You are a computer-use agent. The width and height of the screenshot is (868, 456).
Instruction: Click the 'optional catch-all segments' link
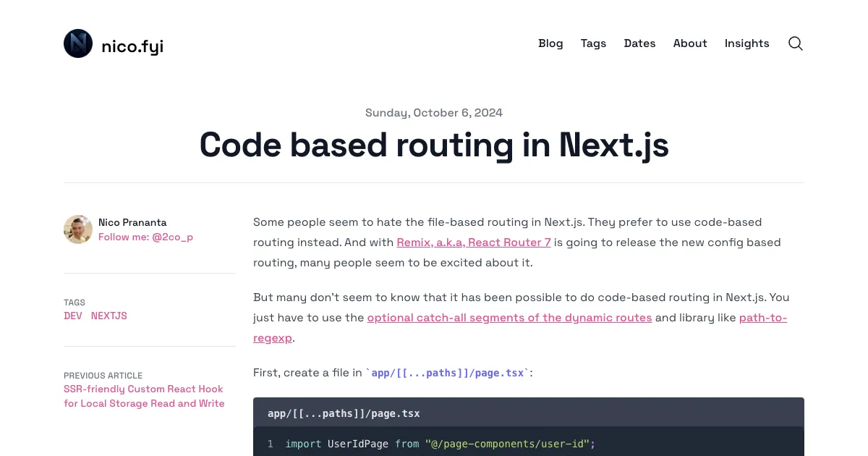tap(509, 318)
